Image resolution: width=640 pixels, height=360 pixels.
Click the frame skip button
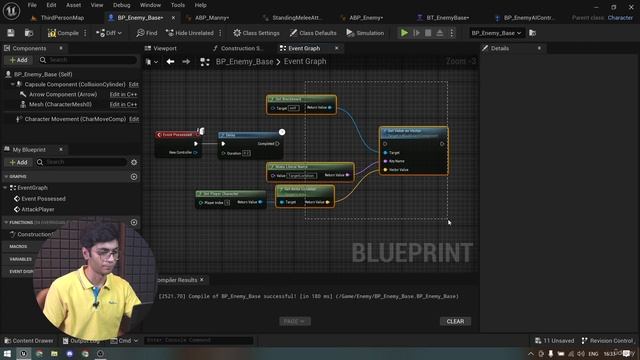(x=416, y=33)
